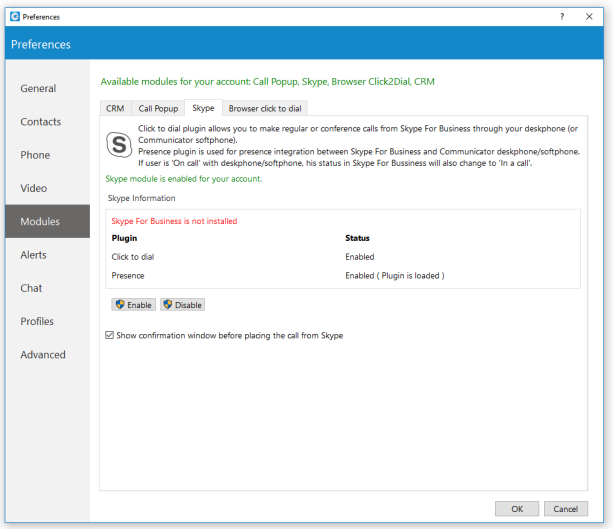Click the Cancel button

[566, 509]
